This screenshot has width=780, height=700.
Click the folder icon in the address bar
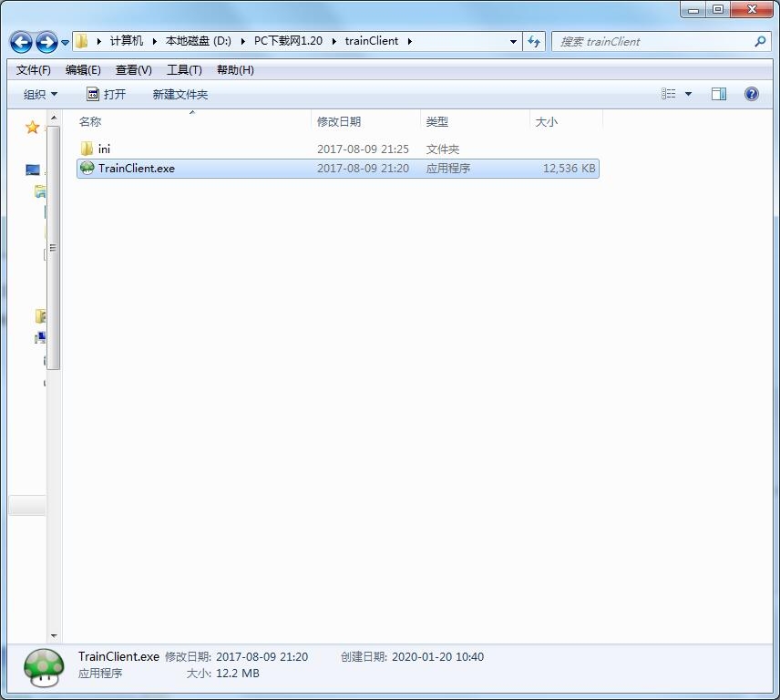point(82,41)
